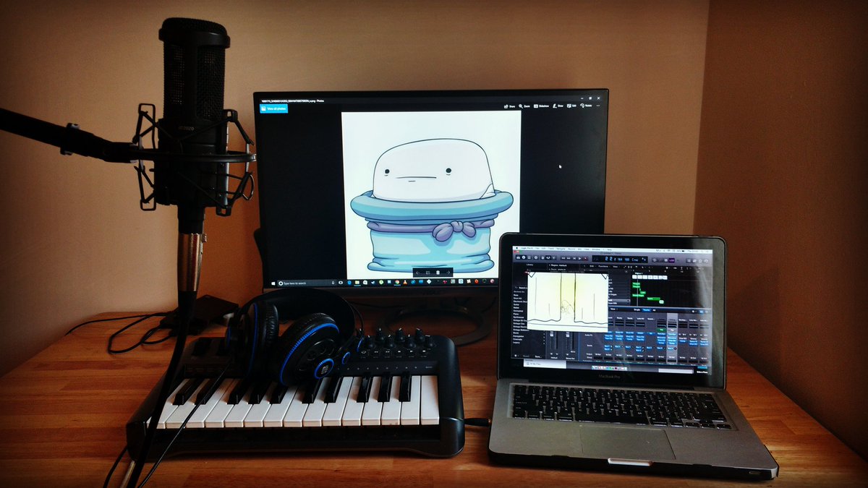The height and width of the screenshot is (488, 868).
Task: Open Task View on the Windows taskbar
Action: (x=340, y=283)
